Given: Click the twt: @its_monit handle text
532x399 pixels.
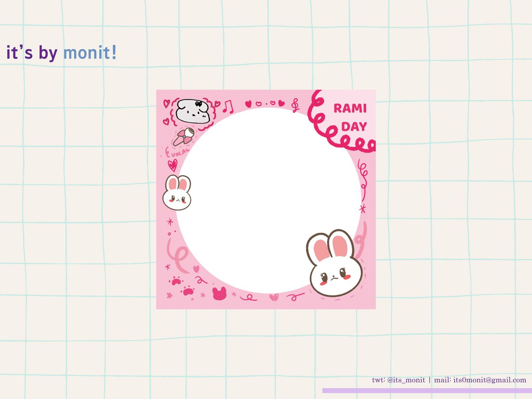Looking at the screenshot, I should (x=399, y=380).
